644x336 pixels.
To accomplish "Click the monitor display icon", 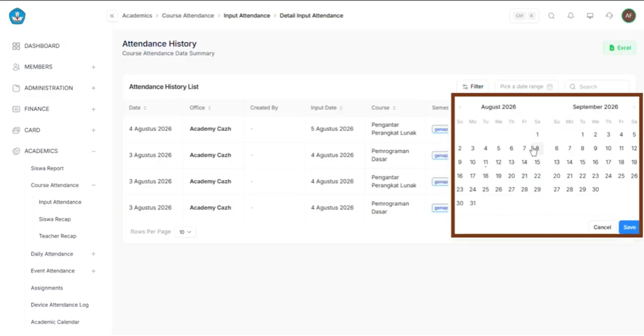I will [590, 16].
